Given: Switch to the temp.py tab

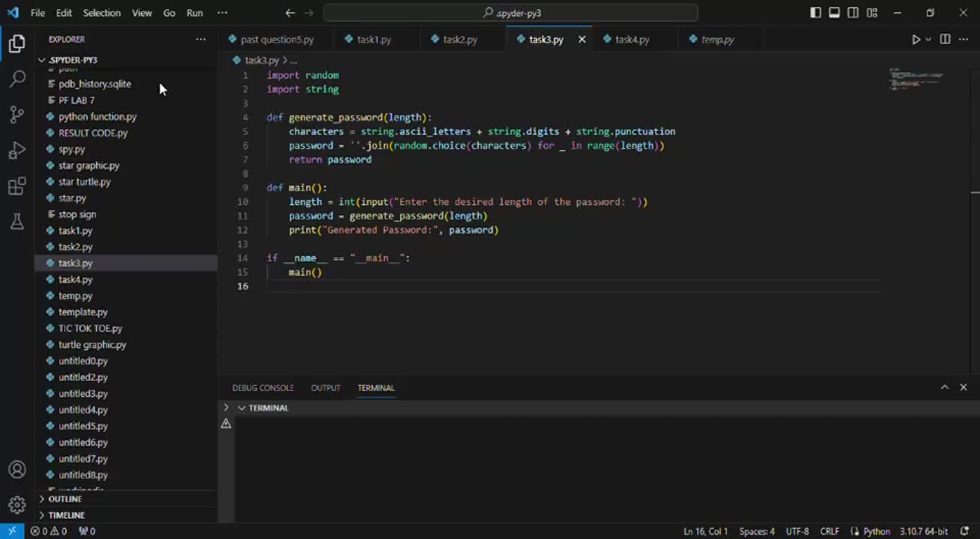Looking at the screenshot, I should [x=718, y=40].
